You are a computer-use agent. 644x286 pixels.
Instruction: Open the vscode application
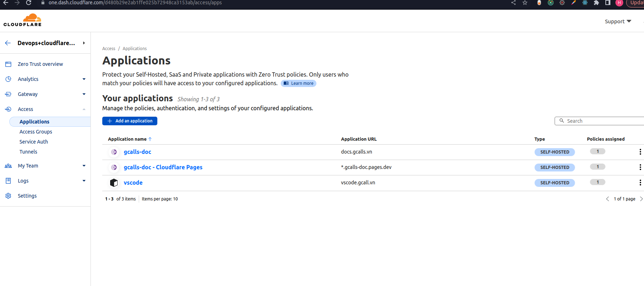pyautogui.click(x=133, y=183)
